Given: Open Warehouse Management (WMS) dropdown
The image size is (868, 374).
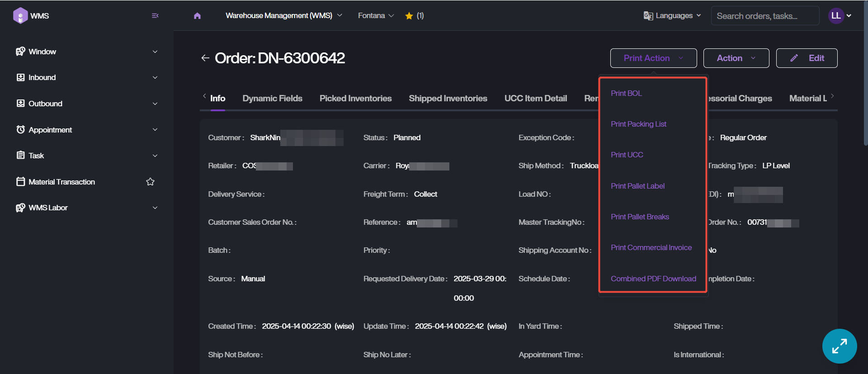Looking at the screenshot, I should coord(284,16).
